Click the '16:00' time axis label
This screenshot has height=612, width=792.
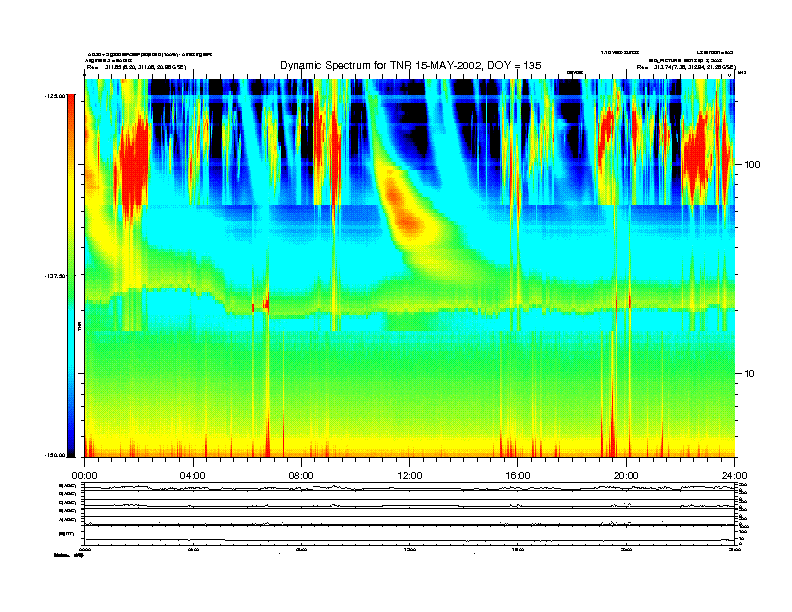pyautogui.click(x=518, y=476)
